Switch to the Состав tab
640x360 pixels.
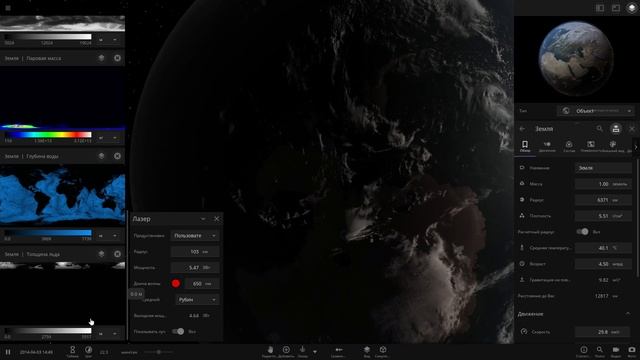tap(569, 146)
